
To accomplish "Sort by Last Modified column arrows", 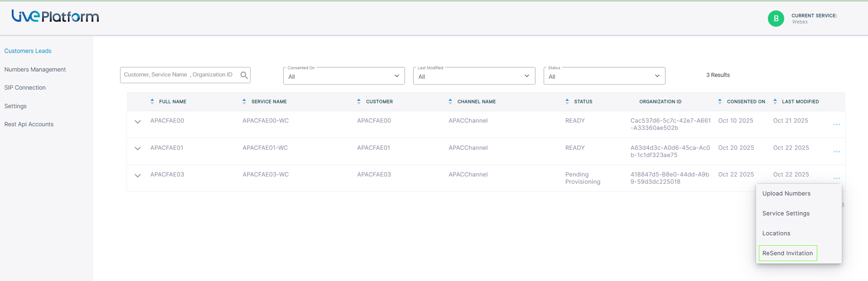I will click(775, 102).
